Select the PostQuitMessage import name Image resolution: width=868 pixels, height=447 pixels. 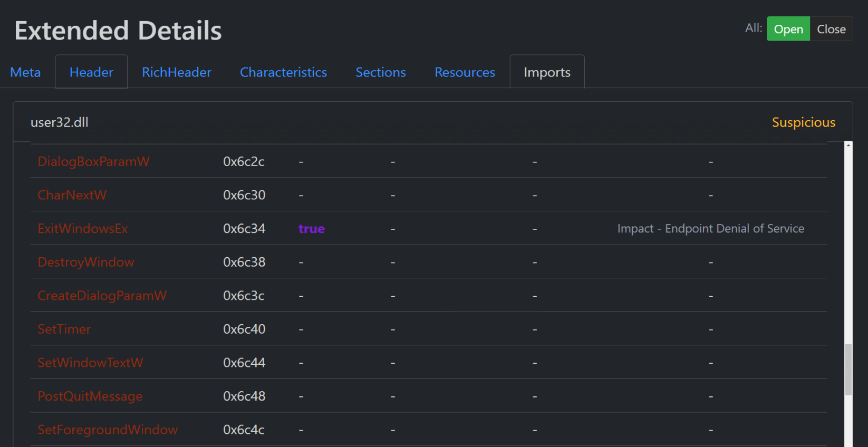tap(90, 396)
